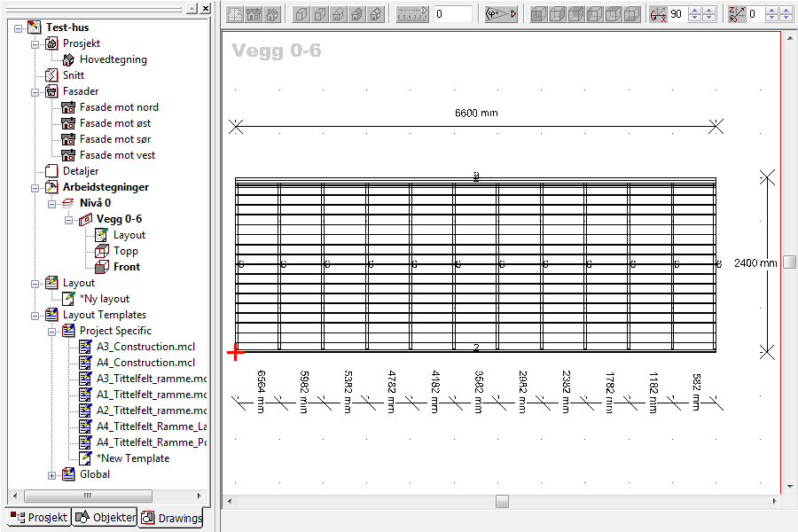This screenshot has width=798, height=532.
Task: Click the tree panel scroll right arrow
Action: [x=199, y=496]
